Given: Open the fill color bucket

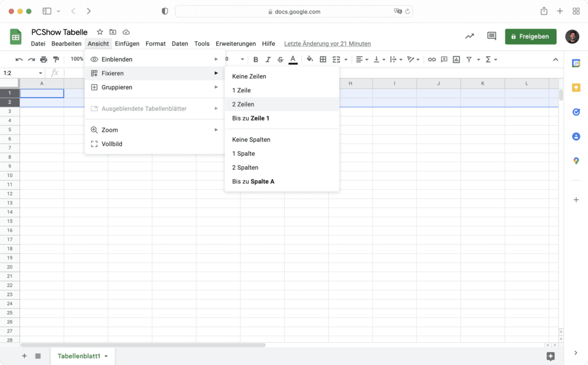Looking at the screenshot, I should (x=310, y=59).
